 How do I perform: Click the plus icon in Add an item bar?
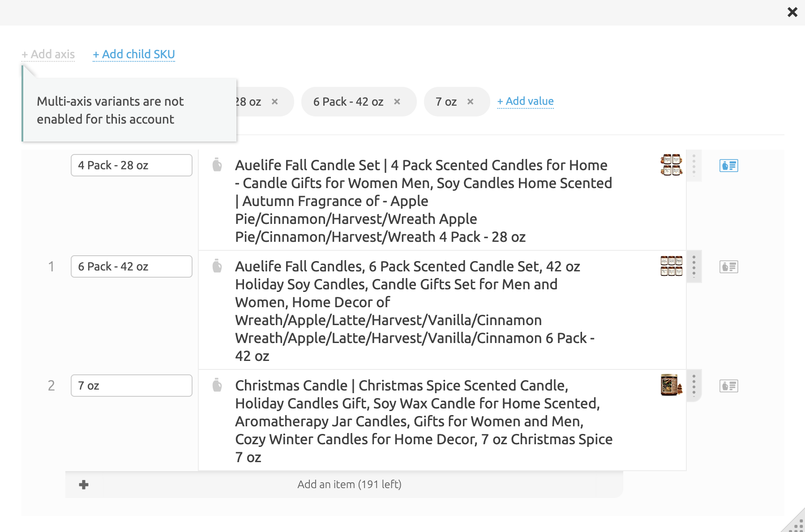point(84,485)
